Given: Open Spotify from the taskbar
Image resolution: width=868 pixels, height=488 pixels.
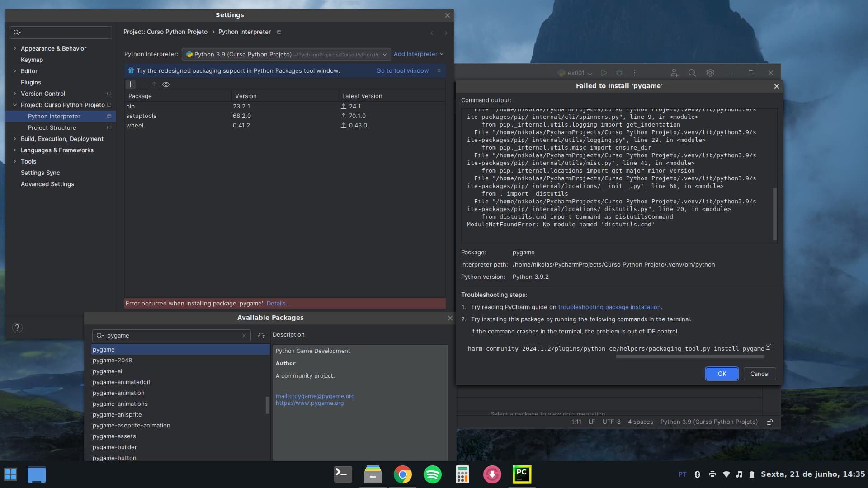Looking at the screenshot, I should pyautogui.click(x=432, y=474).
